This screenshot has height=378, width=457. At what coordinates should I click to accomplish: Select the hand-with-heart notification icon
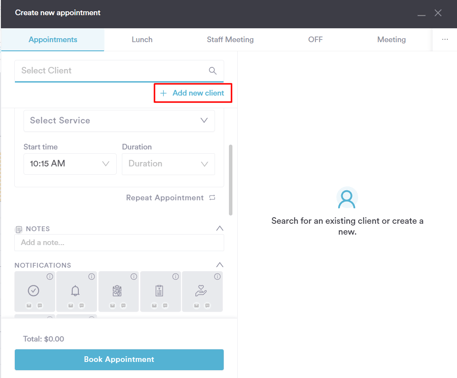tap(201, 291)
